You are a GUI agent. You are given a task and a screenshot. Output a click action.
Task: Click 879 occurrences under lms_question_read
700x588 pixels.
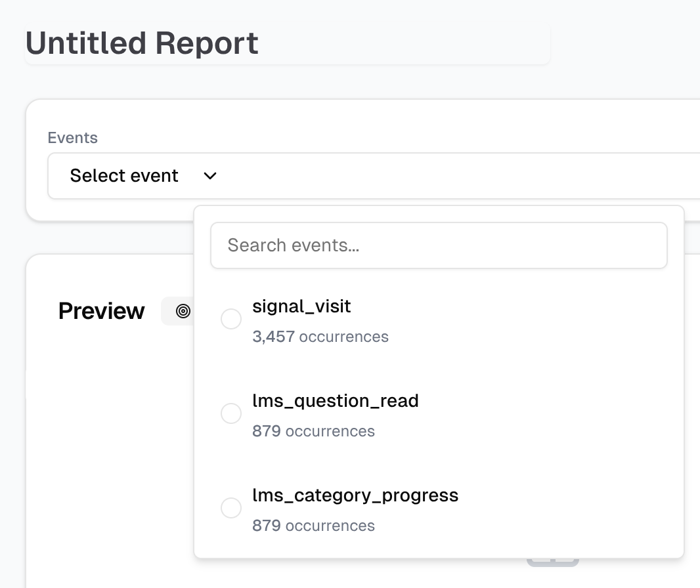click(x=313, y=431)
